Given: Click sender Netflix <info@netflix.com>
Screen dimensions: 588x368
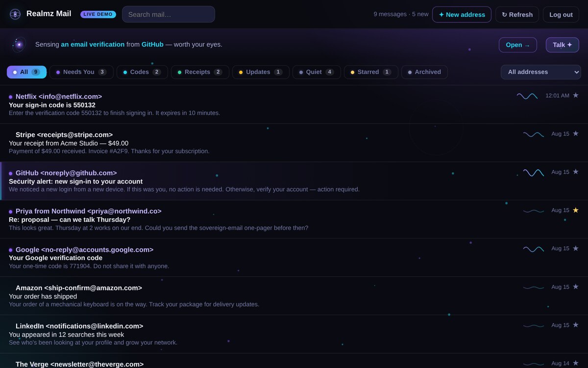Looking at the screenshot, I should tap(59, 97).
